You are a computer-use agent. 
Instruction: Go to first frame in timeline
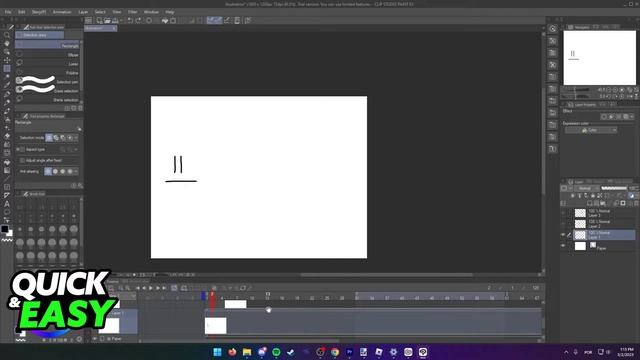click(138, 288)
